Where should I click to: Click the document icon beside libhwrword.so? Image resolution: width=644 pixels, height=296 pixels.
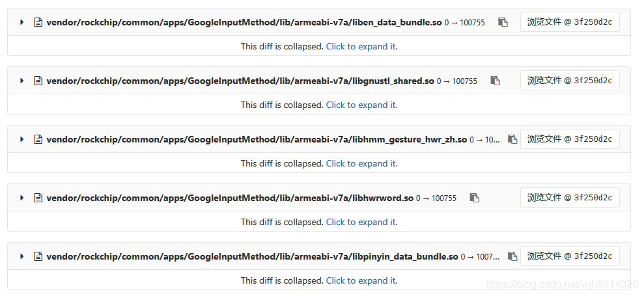coord(38,198)
